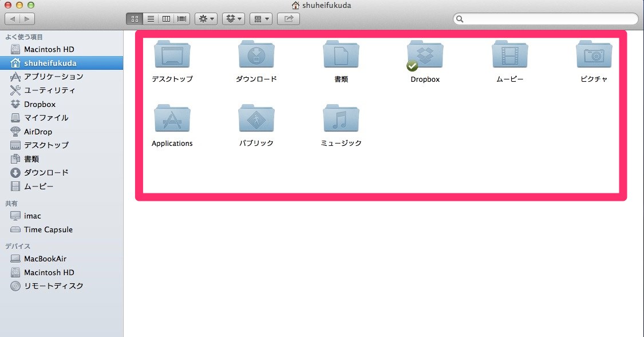Open ダウンロード in the sidebar

[x=62, y=173]
